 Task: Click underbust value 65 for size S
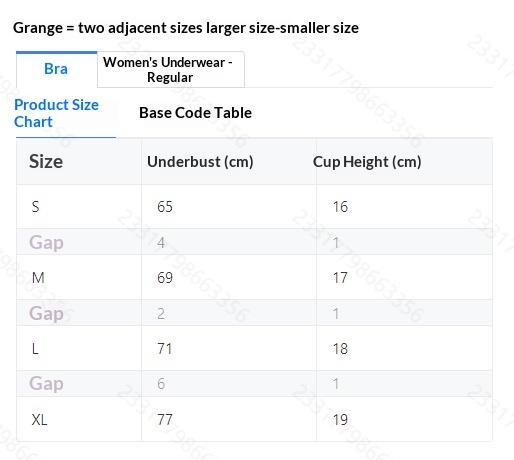pos(165,207)
